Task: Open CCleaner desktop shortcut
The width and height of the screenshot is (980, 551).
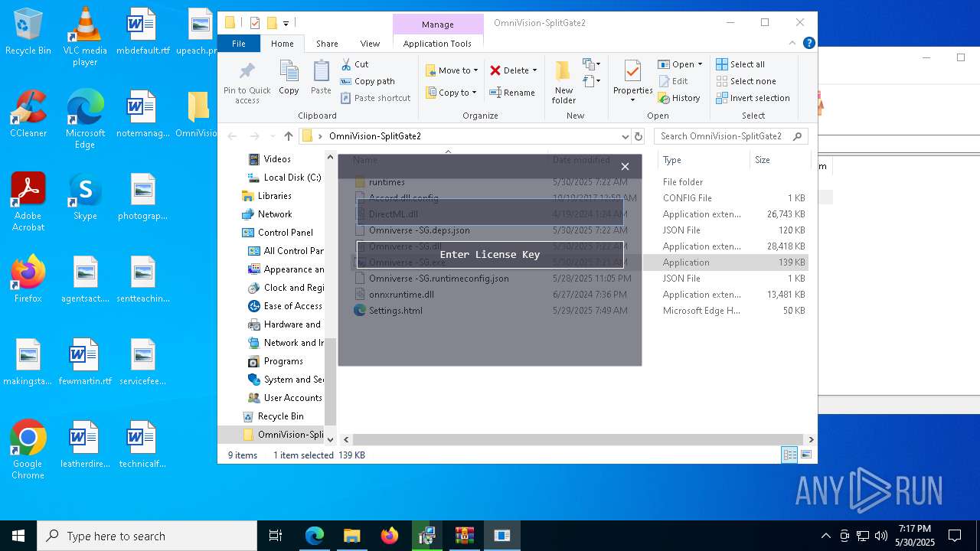Action: click(28, 114)
